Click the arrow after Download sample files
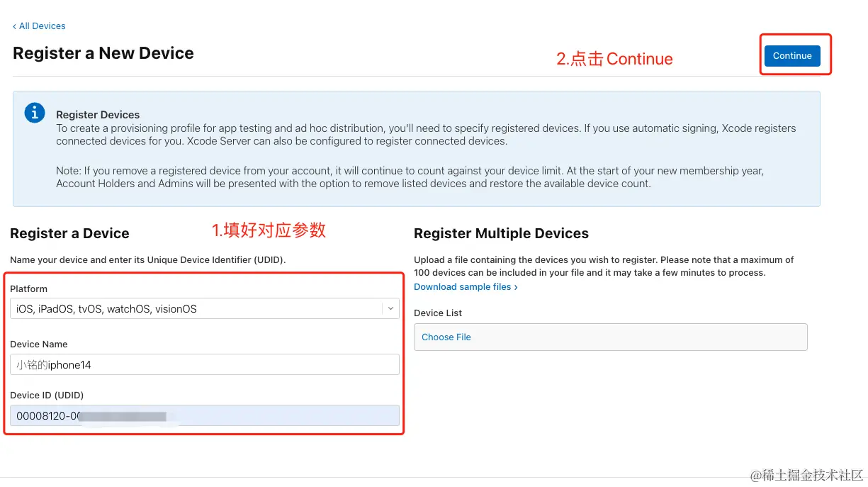Image resolution: width=868 pixels, height=487 pixels. click(x=516, y=287)
